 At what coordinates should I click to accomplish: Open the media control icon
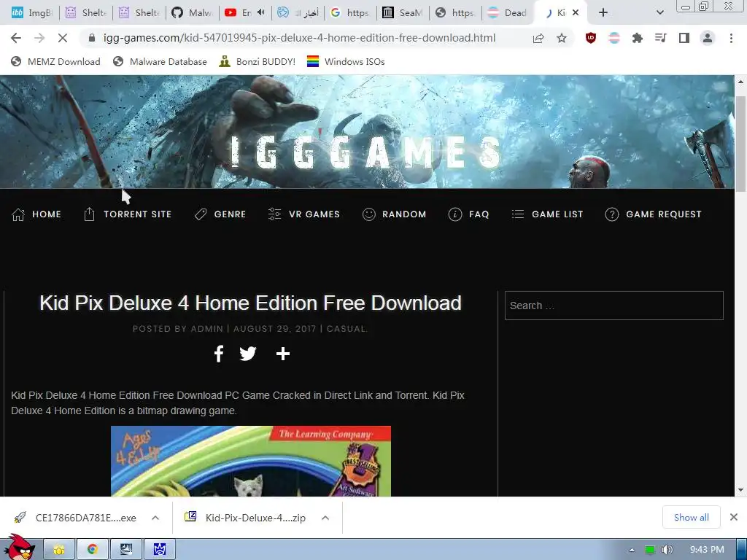point(660,38)
